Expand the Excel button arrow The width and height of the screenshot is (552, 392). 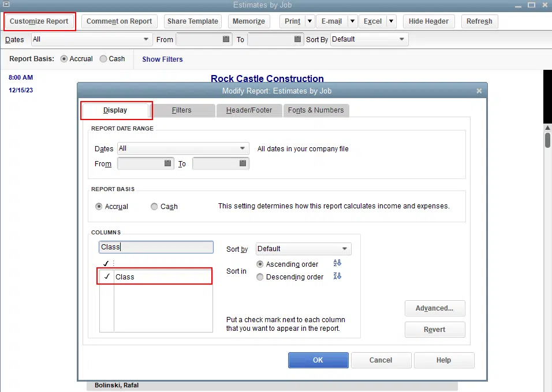click(x=391, y=21)
